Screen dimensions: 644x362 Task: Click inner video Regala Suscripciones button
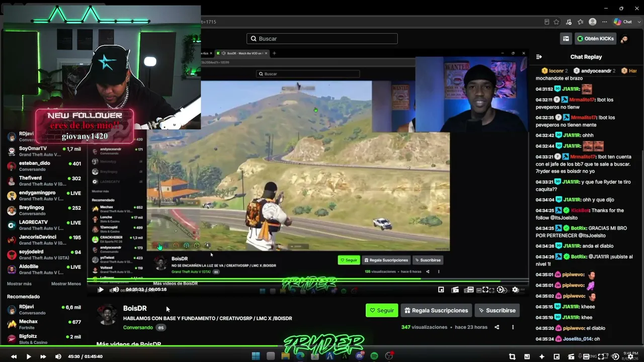click(x=386, y=260)
